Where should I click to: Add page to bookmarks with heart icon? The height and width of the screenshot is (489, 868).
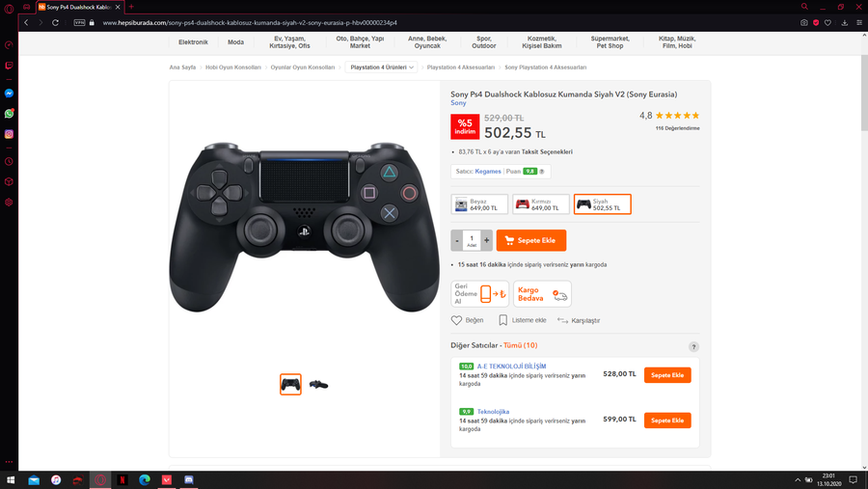click(x=827, y=23)
